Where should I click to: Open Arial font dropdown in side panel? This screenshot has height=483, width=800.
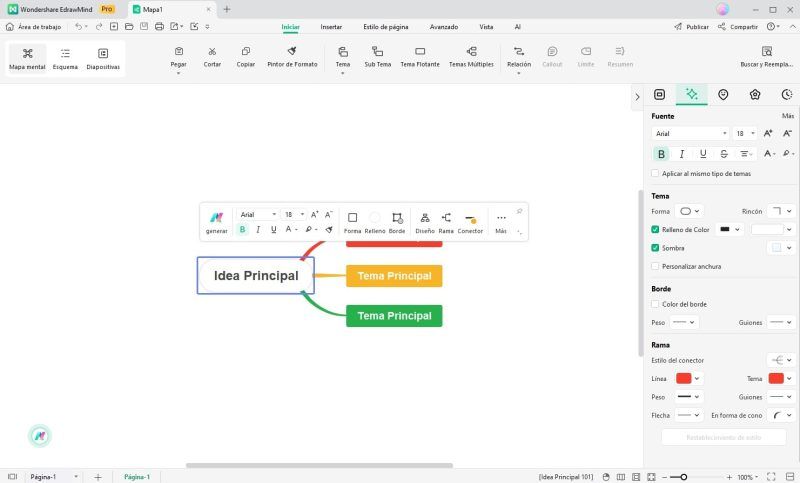coord(690,134)
